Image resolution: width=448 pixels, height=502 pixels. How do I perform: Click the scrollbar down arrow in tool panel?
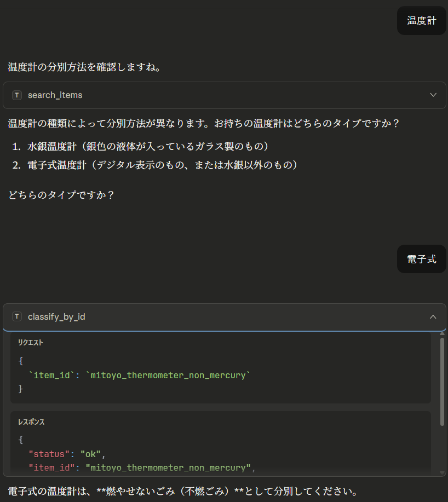442,473
